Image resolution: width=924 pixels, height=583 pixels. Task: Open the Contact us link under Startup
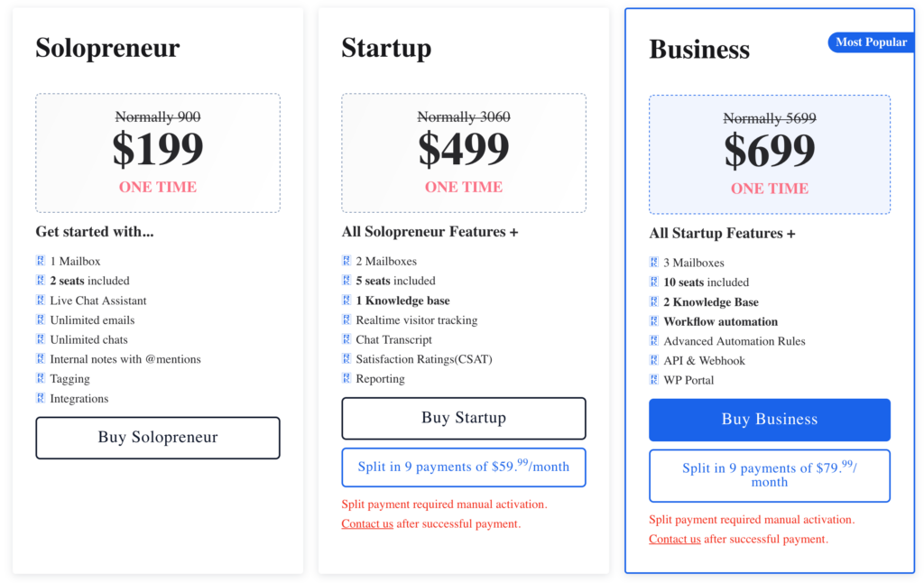click(x=366, y=523)
